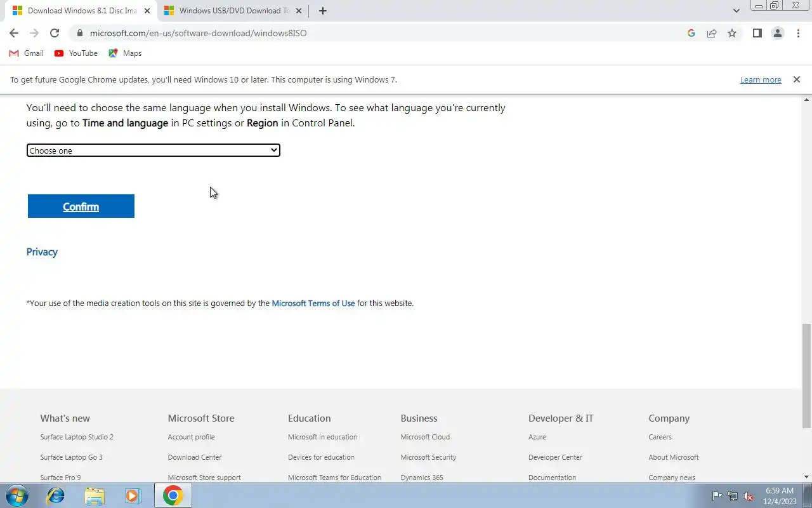Launch Internet Explorer from taskbar

click(56, 495)
